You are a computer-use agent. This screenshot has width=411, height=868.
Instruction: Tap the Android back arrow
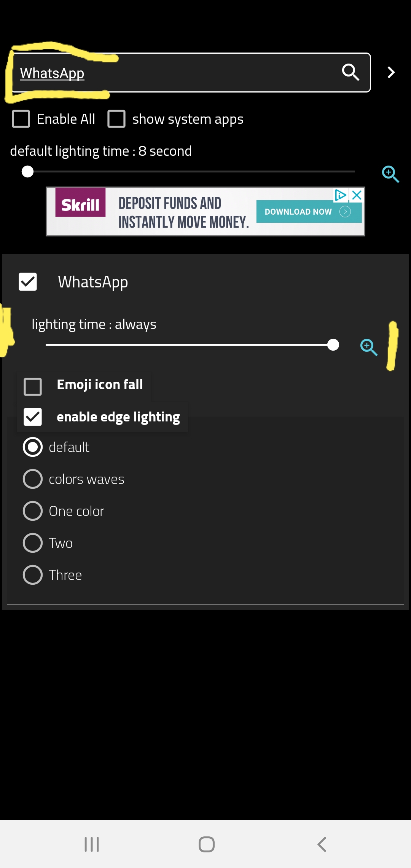[x=322, y=844]
